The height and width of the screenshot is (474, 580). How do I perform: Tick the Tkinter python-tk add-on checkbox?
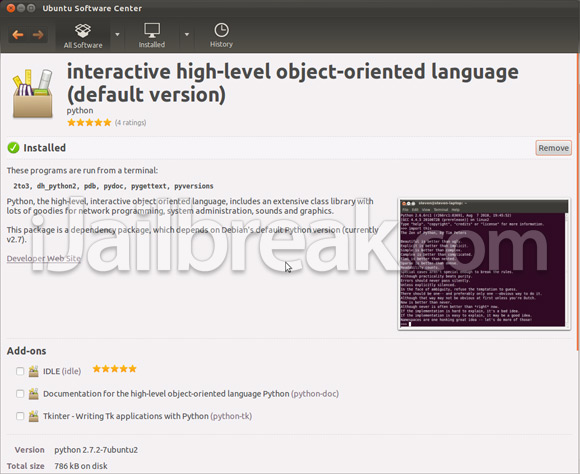(20, 416)
